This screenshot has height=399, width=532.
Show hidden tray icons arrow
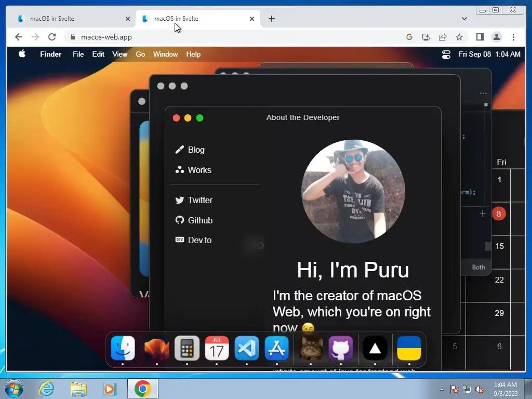tap(442, 389)
